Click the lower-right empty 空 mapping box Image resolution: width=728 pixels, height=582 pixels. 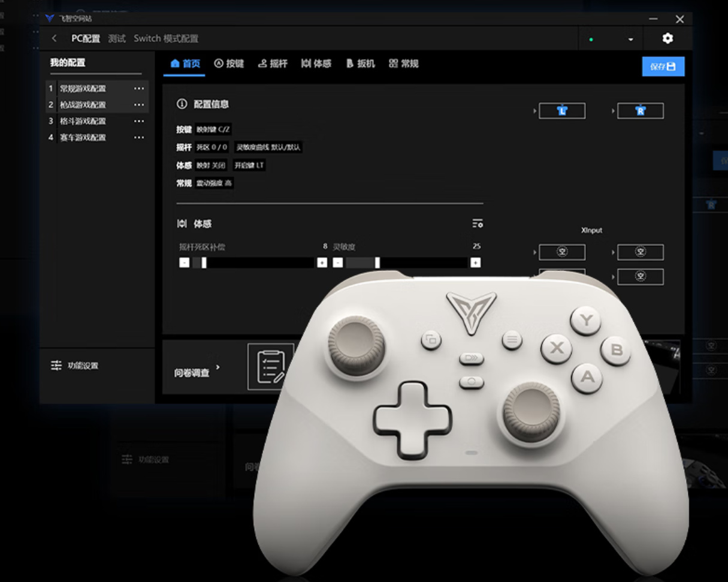pos(641,277)
